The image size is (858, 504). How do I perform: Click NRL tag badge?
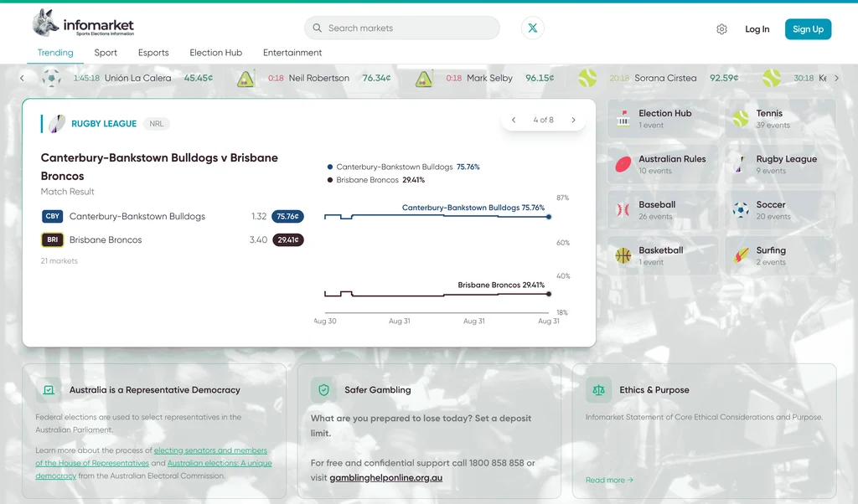pyautogui.click(x=157, y=124)
